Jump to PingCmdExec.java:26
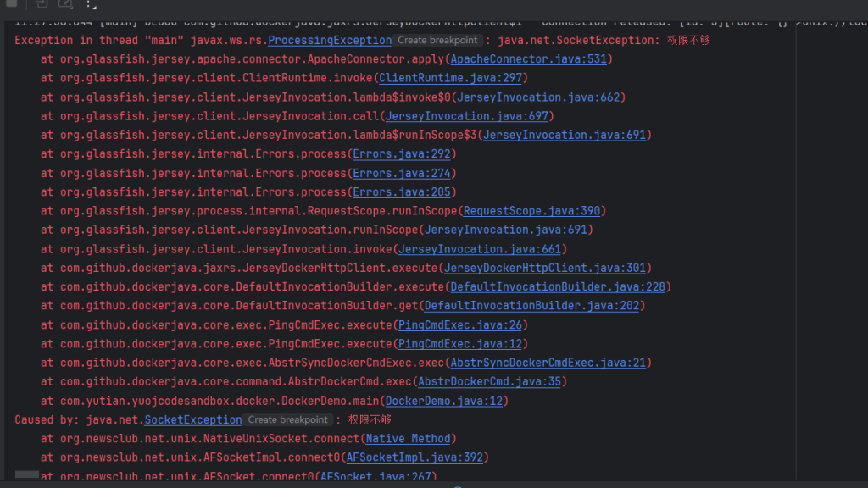This screenshot has height=488, width=868. [462, 325]
